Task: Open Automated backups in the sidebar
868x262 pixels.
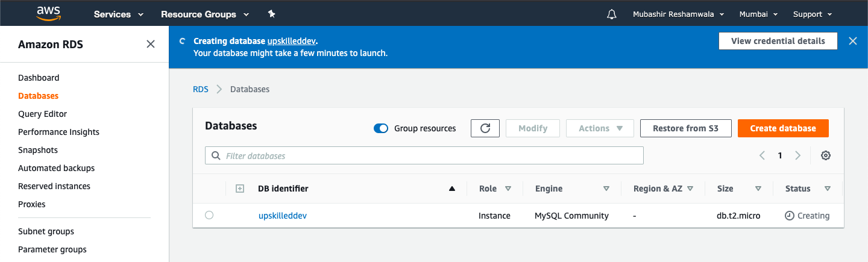Action: tap(56, 168)
